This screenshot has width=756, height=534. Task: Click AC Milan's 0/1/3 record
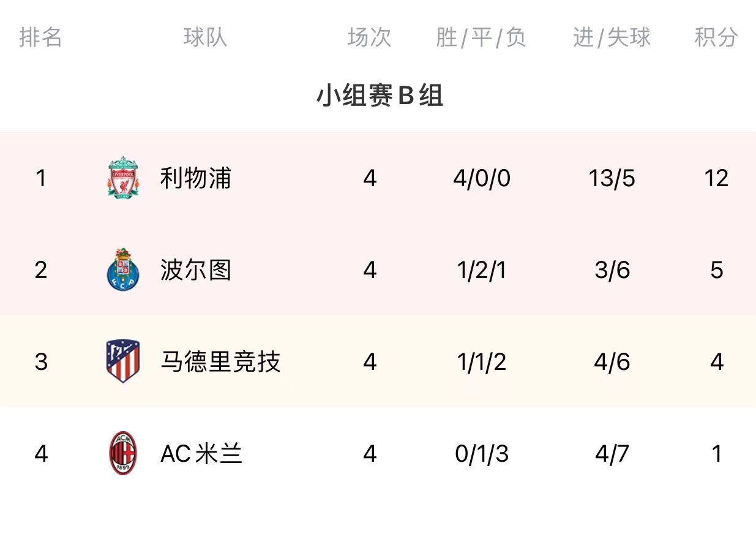click(481, 454)
